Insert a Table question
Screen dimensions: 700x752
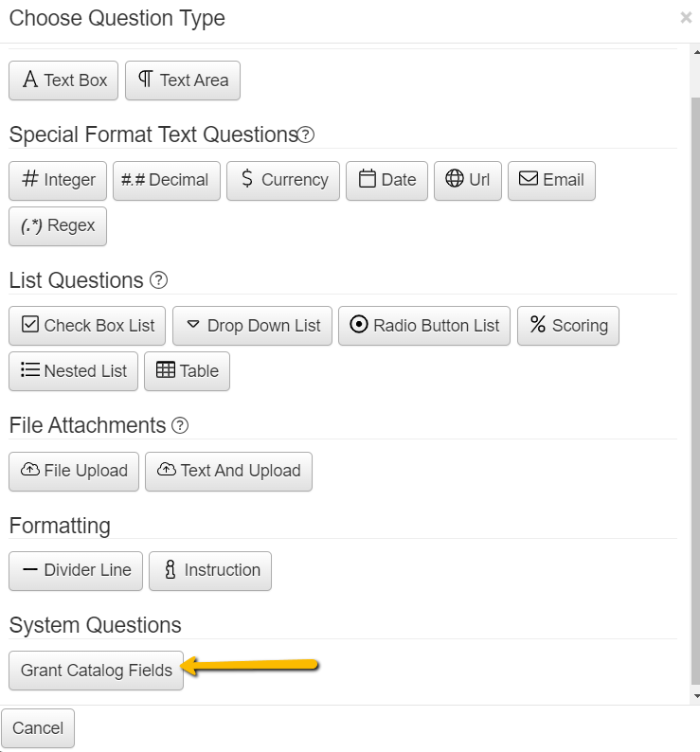click(187, 371)
